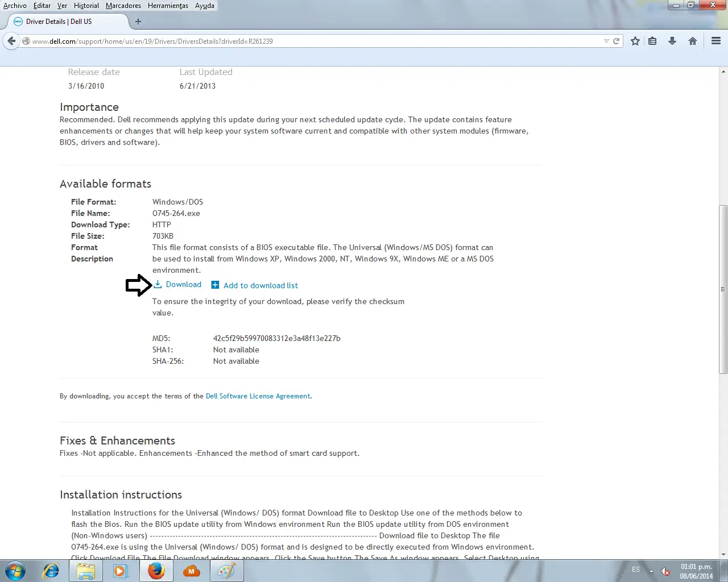Switch to Firefox on the taskbar
728x582 pixels.
(156, 571)
